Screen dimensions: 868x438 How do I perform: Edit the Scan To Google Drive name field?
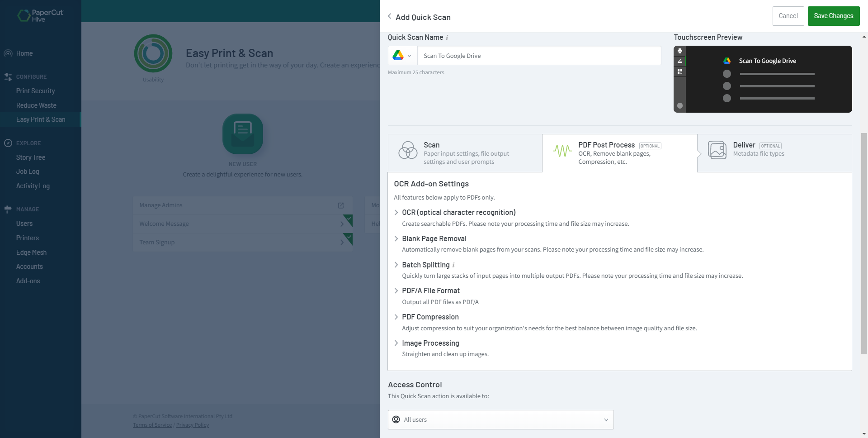[x=539, y=56]
